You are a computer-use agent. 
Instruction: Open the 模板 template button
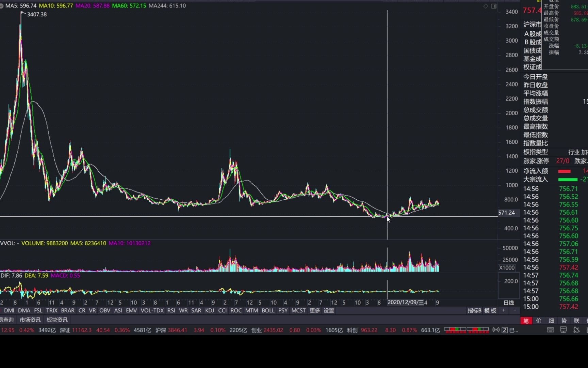pyautogui.click(x=490, y=310)
